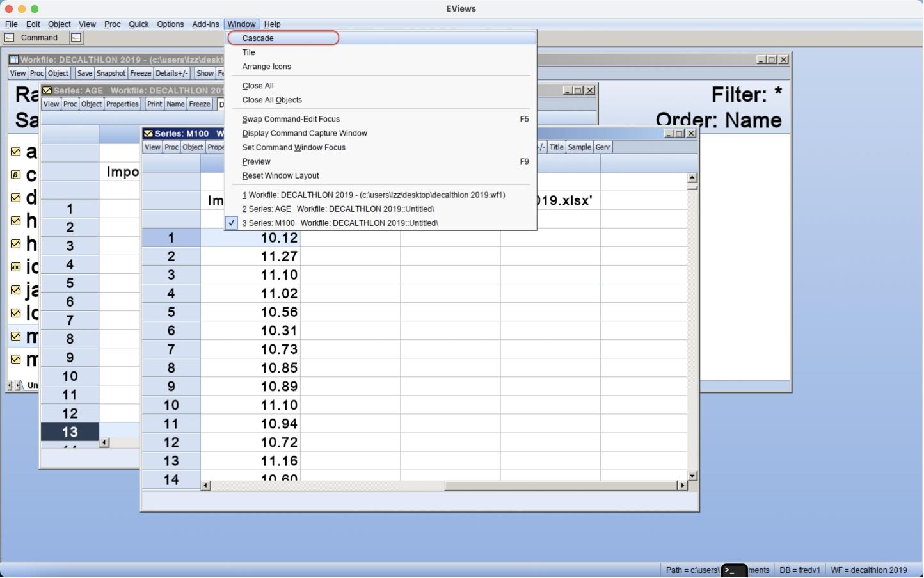Click the Workfile DECALTHLON title bar icon
The height and width of the screenshot is (578, 924).
pyautogui.click(x=13, y=60)
